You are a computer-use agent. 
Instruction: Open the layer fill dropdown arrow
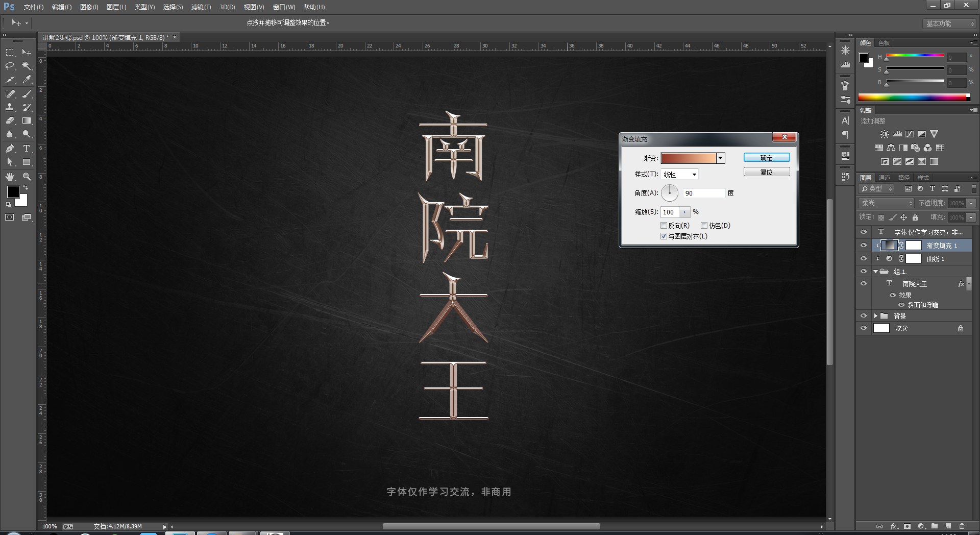pos(971,217)
